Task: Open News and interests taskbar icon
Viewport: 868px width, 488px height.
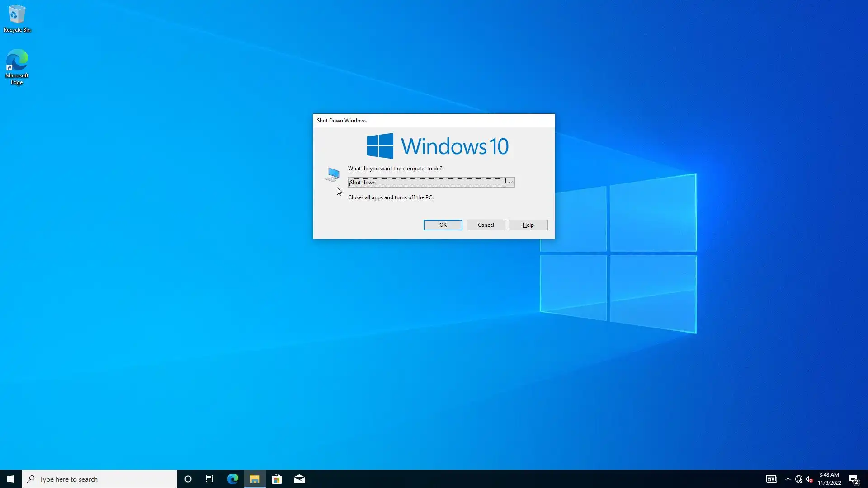Action: click(771, 479)
